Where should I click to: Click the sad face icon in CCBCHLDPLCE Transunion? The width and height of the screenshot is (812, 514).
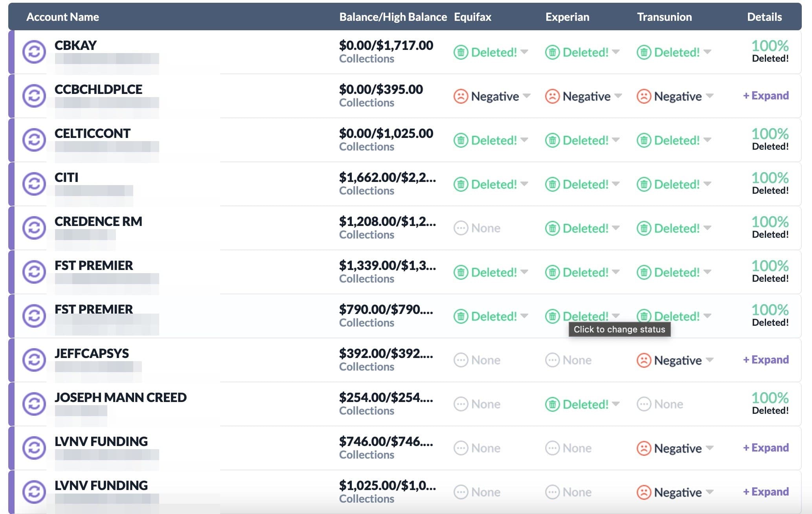point(644,96)
